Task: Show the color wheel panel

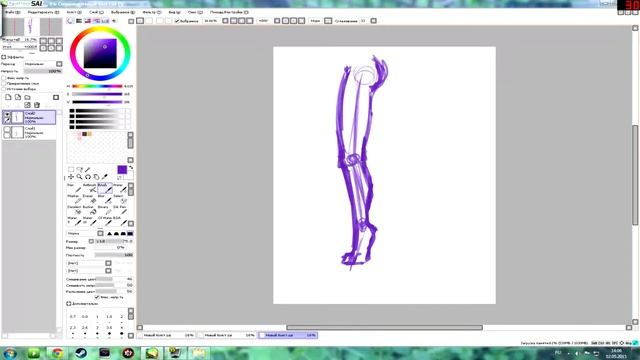Action: [x=70, y=21]
